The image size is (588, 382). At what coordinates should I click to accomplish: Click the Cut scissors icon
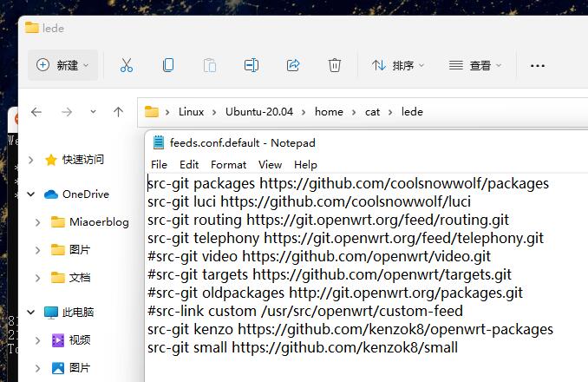point(127,65)
